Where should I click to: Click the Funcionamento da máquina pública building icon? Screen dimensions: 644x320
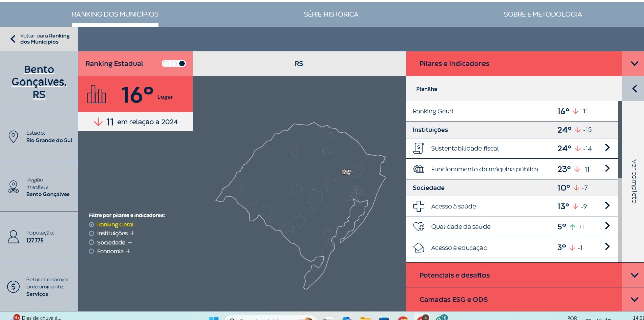[418, 169]
